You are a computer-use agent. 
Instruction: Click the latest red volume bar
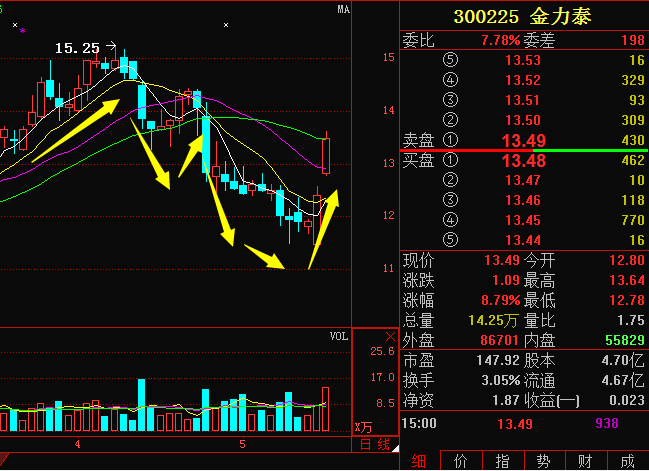pyautogui.click(x=326, y=409)
